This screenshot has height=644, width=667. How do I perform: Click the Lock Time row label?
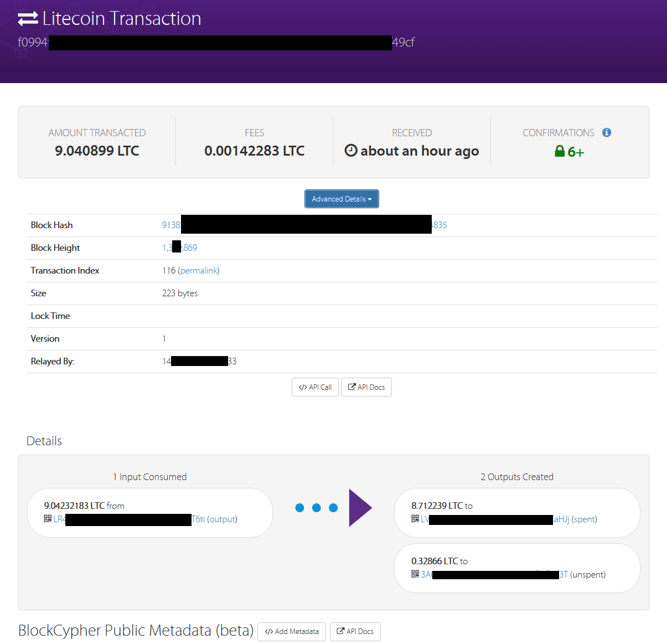click(50, 316)
